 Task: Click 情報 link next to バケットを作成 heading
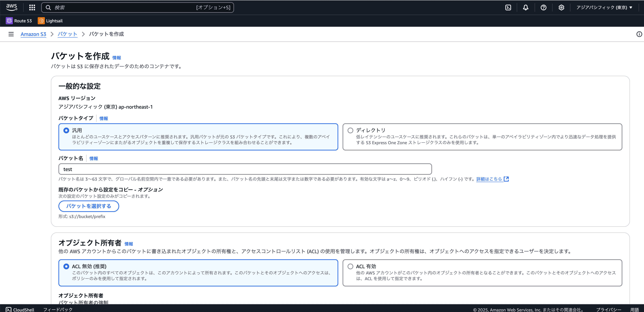tap(117, 58)
